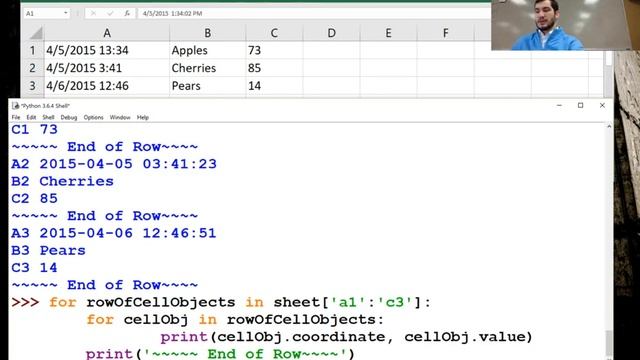Select cell C1 containing 73
Viewport: 640px width, 360px height.
pyautogui.click(x=274, y=50)
